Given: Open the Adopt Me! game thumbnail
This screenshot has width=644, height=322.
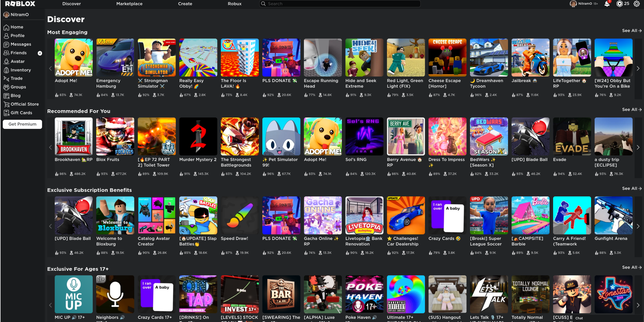Looking at the screenshot, I should (x=73, y=57).
